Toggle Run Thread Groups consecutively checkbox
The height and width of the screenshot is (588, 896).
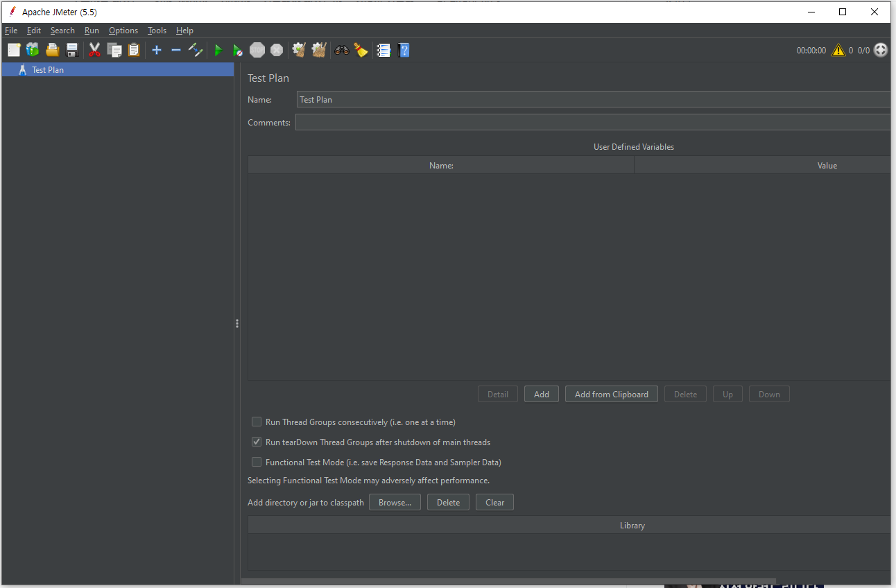point(257,422)
